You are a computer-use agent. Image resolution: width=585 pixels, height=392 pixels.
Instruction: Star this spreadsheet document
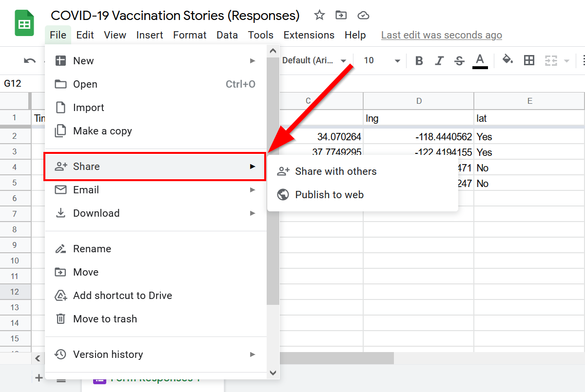click(319, 16)
